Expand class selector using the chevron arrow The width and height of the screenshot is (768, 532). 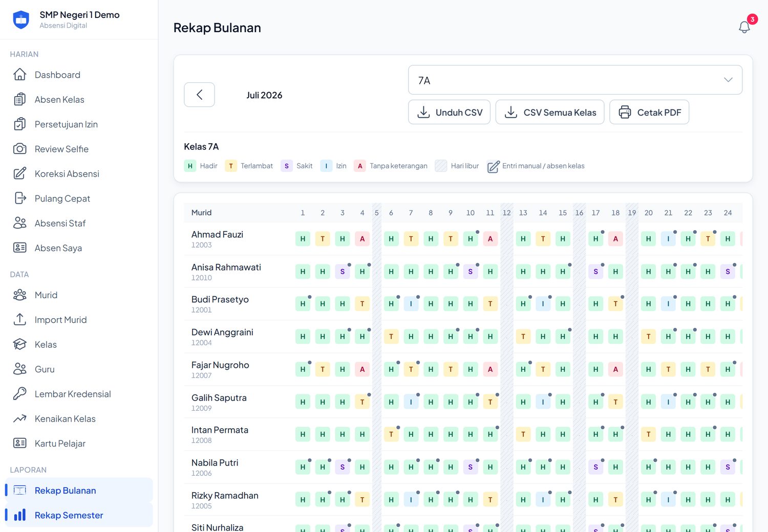click(x=728, y=80)
